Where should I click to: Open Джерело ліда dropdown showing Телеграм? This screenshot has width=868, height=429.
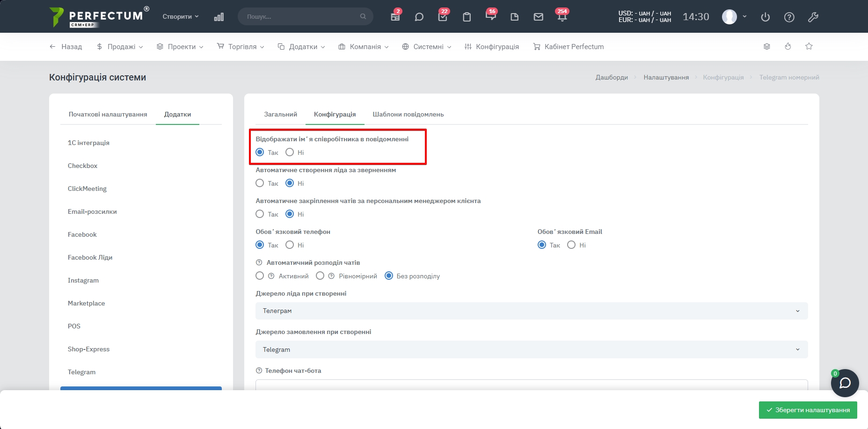[532, 311]
